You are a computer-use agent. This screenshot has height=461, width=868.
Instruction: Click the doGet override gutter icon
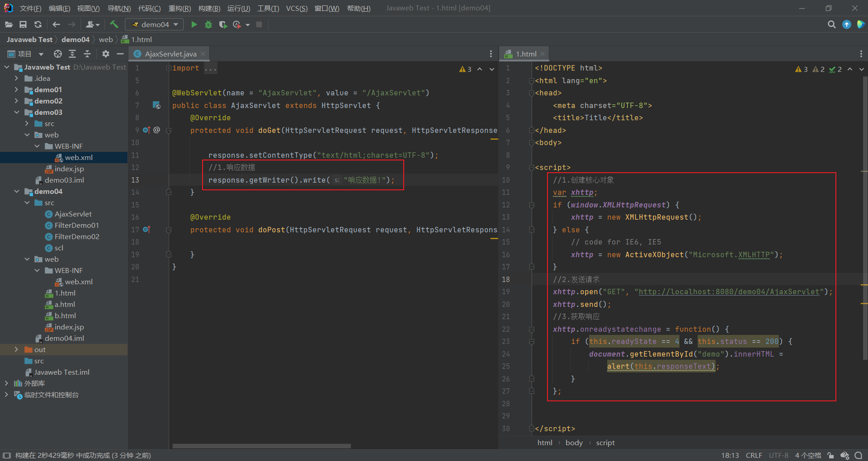click(x=146, y=130)
